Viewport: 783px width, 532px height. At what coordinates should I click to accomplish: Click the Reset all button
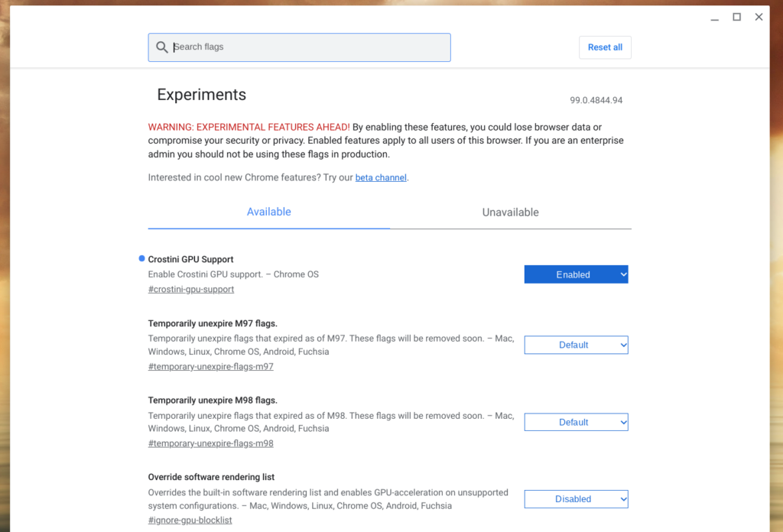tap(605, 47)
